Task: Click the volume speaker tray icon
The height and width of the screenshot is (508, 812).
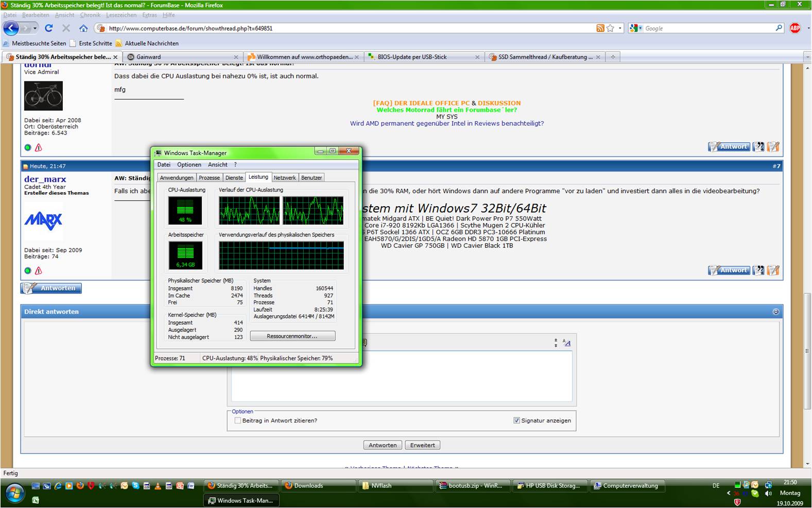Action: pos(768,494)
